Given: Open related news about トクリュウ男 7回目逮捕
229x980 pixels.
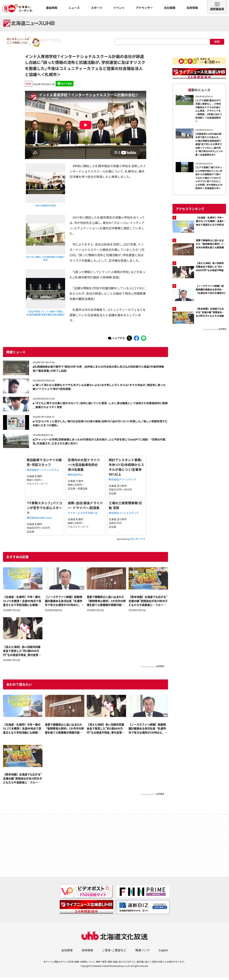Looking at the screenshot, I should [x=85, y=386].
